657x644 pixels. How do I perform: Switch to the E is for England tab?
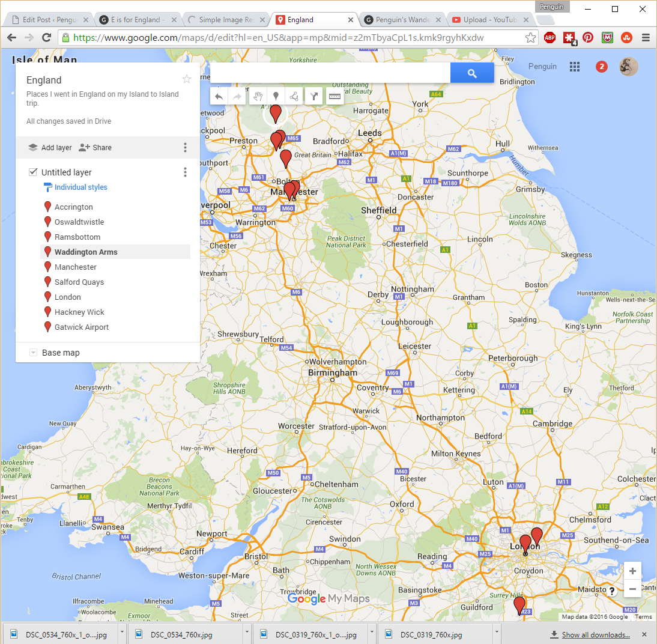tap(138, 20)
